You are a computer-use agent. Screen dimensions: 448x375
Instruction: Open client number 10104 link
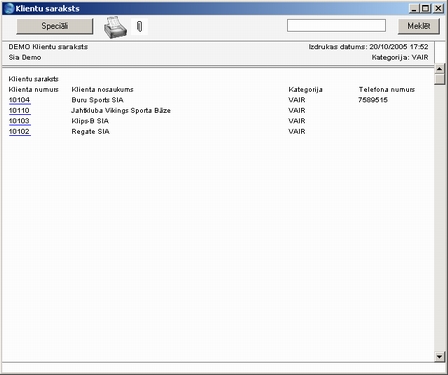[x=19, y=100]
